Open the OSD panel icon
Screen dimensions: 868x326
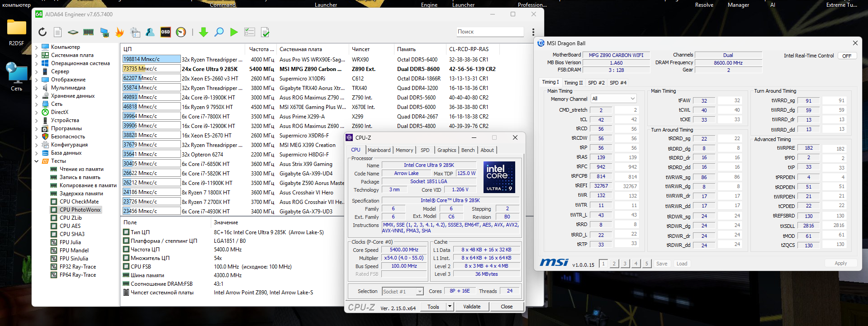(166, 32)
